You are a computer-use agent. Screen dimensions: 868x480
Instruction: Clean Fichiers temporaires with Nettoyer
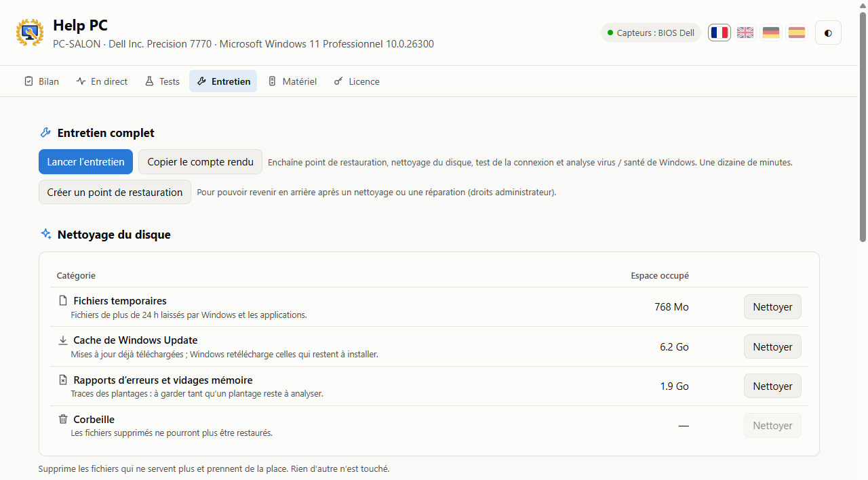point(772,307)
